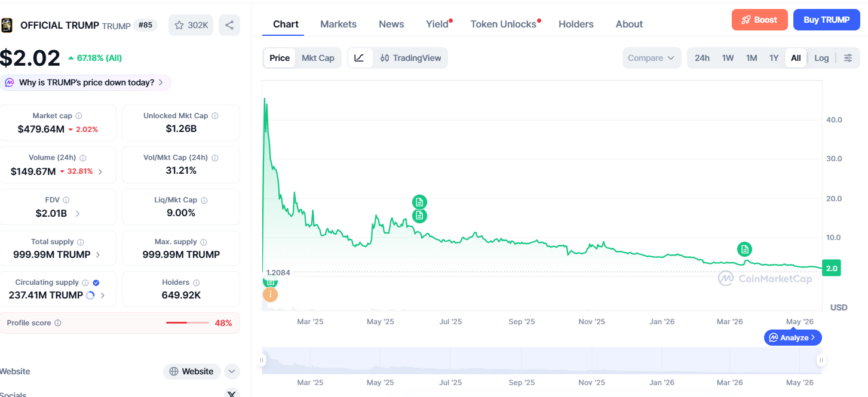Switch to line chart icon
868x397 pixels.
coord(360,58)
